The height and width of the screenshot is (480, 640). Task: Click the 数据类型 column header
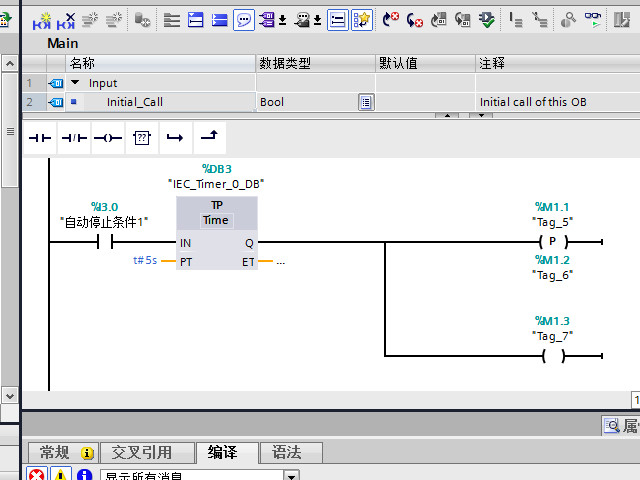coord(316,63)
